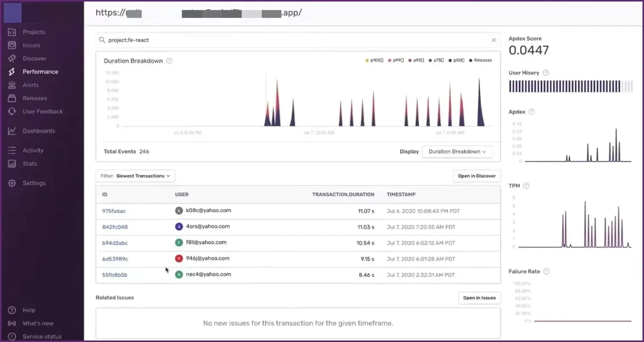
Task: Open Projects from the sidebar icon
Action: (12, 32)
